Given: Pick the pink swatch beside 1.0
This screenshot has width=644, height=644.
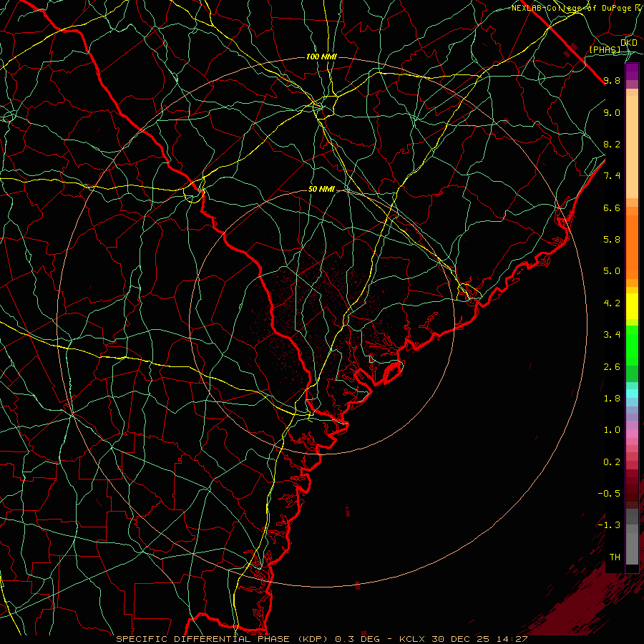Looking at the screenshot, I should coord(632,434).
